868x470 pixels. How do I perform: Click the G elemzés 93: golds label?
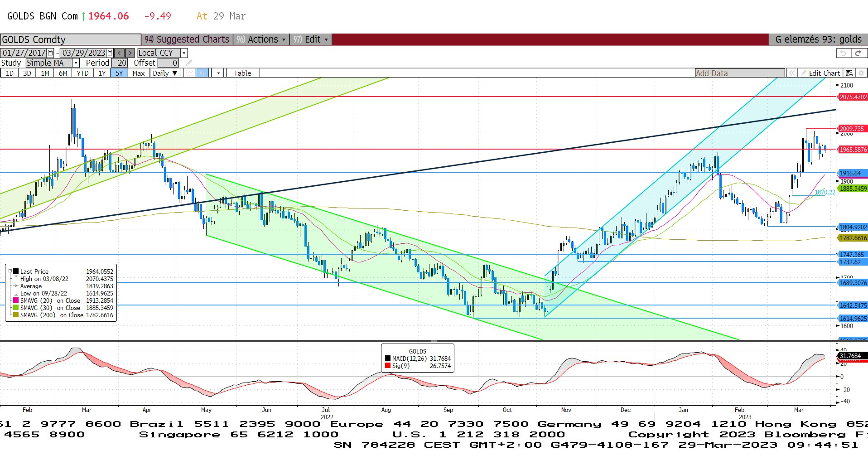[x=818, y=39]
